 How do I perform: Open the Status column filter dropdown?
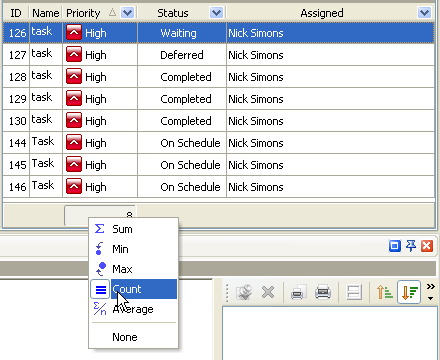coord(216,13)
